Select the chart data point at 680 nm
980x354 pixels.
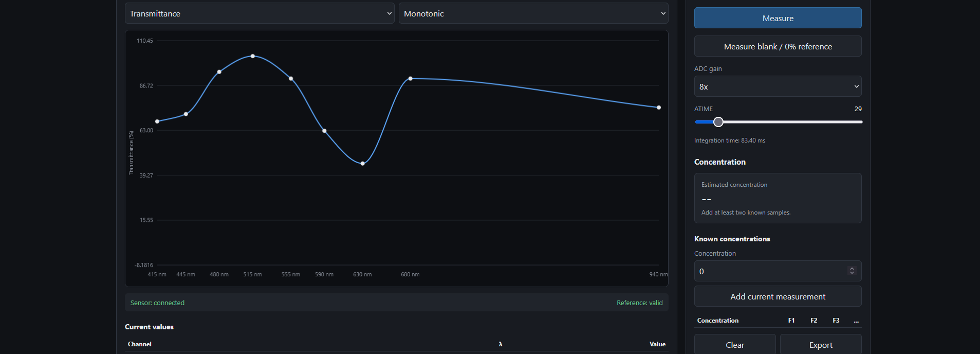(x=410, y=79)
